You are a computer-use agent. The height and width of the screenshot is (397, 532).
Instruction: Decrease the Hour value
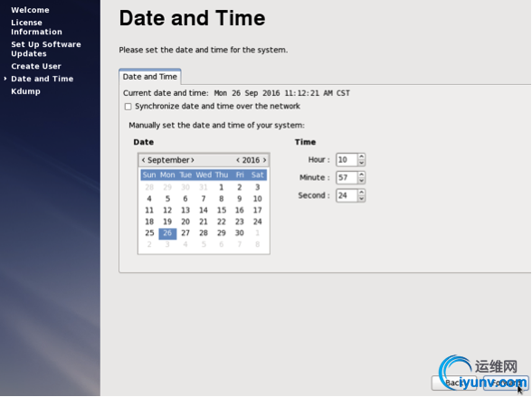coord(361,163)
